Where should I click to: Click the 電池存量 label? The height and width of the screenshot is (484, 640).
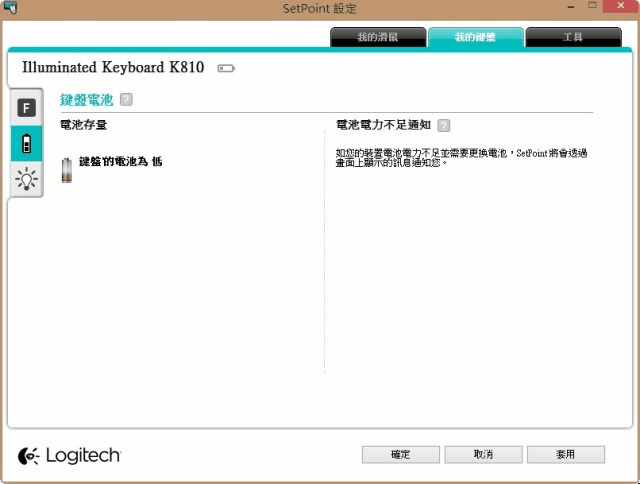point(84,124)
